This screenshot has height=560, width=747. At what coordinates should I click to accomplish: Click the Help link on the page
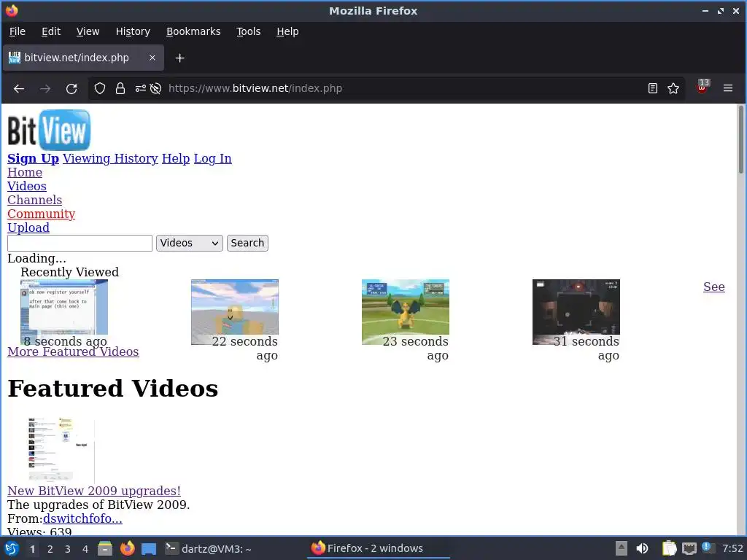[176, 158]
